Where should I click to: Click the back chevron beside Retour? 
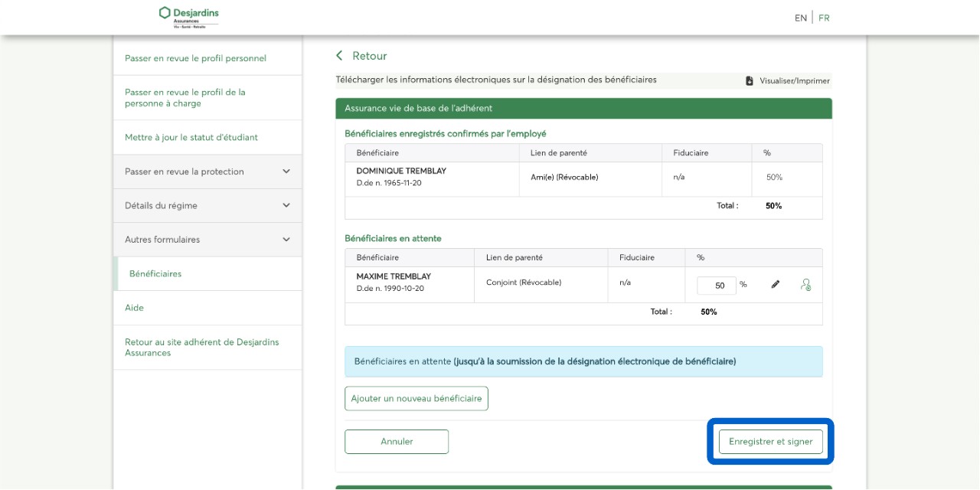[x=340, y=56]
